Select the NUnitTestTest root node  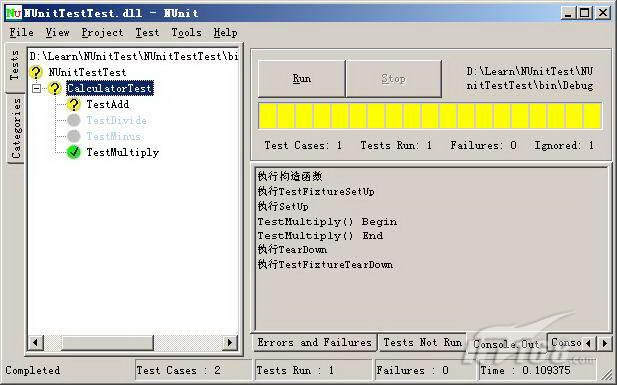coord(87,72)
